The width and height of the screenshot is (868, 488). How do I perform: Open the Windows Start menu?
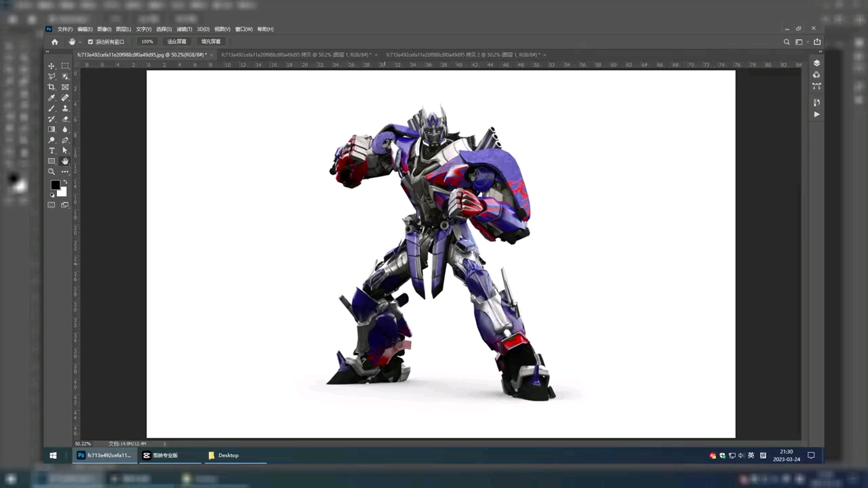[x=53, y=455]
